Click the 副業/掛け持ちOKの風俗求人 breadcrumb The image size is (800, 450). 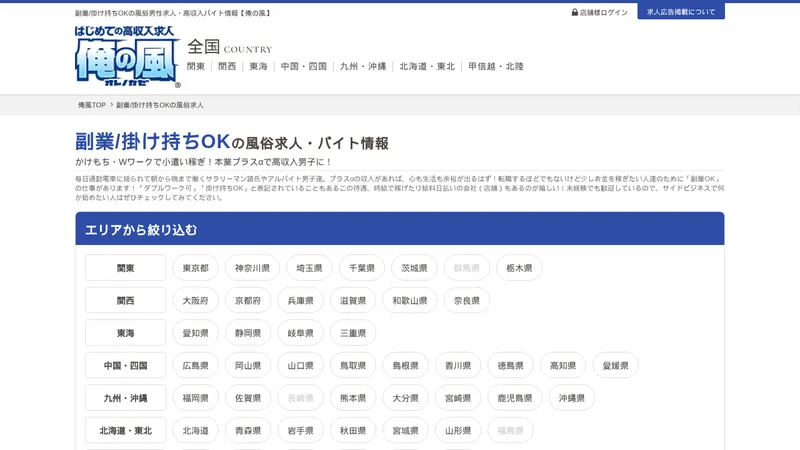tap(160, 105)
